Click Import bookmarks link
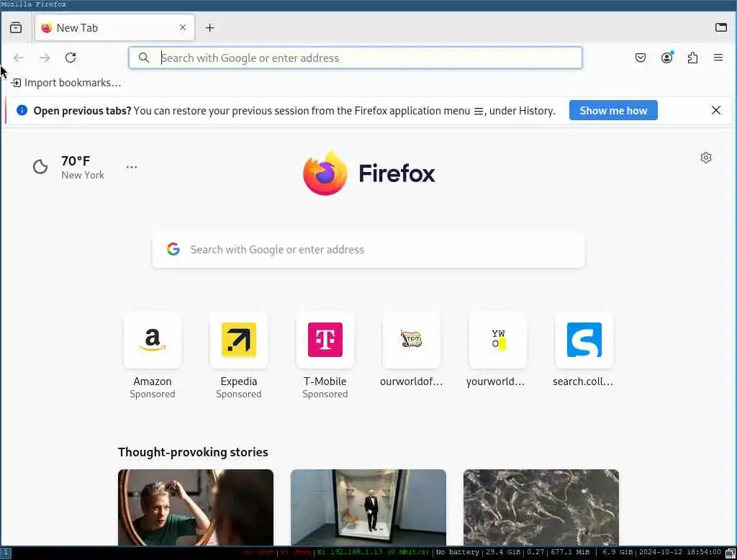 65,83
